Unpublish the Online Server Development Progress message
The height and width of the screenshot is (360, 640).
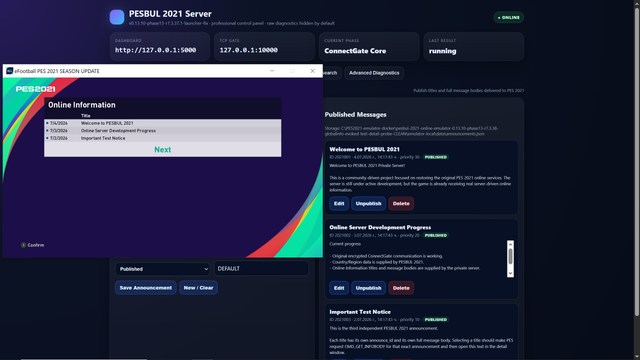368,288
